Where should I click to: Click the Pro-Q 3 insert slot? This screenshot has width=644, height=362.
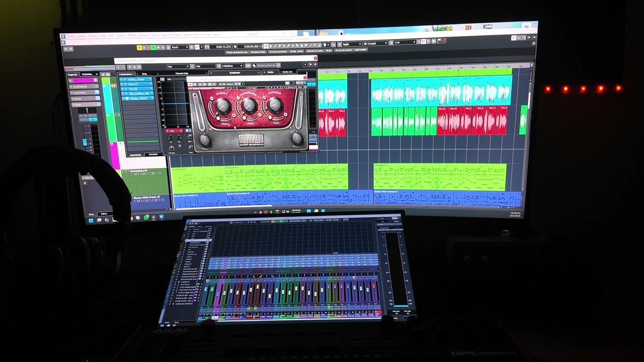click(136, 84)
